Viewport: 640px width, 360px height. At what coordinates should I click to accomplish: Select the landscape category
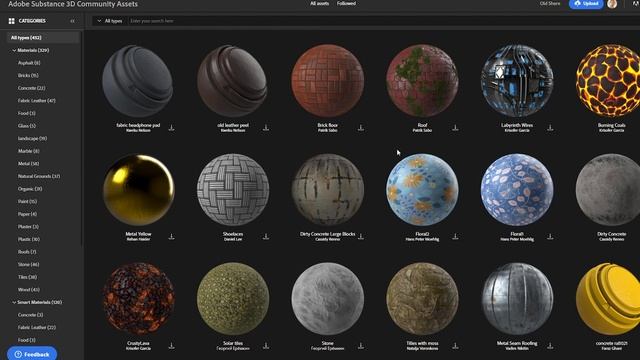click(x=32, y=138)
